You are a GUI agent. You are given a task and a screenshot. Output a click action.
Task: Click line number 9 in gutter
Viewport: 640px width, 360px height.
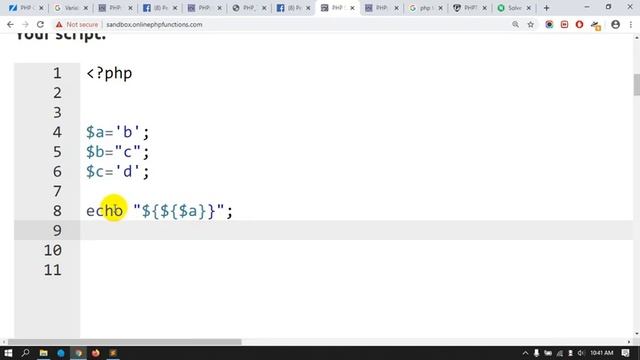coord(57,231)
